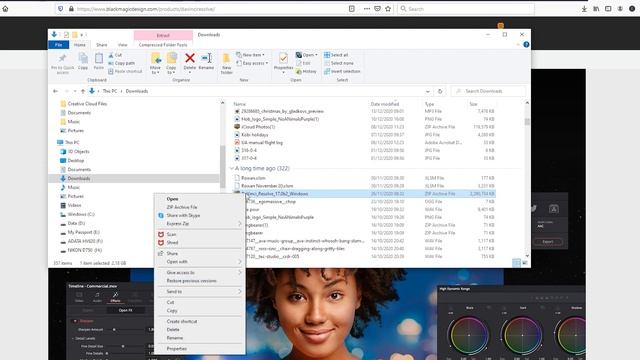Expand the ribbon Open dropdown arrow
640x360 pixels.
316,55
